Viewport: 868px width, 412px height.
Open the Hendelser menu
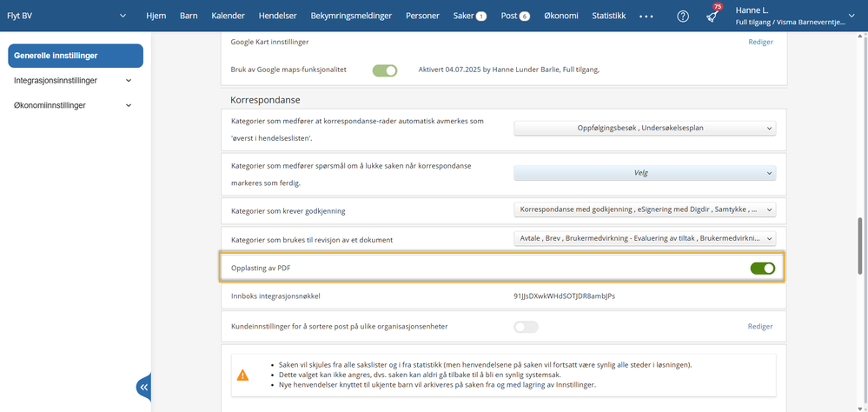click(278, 16)
